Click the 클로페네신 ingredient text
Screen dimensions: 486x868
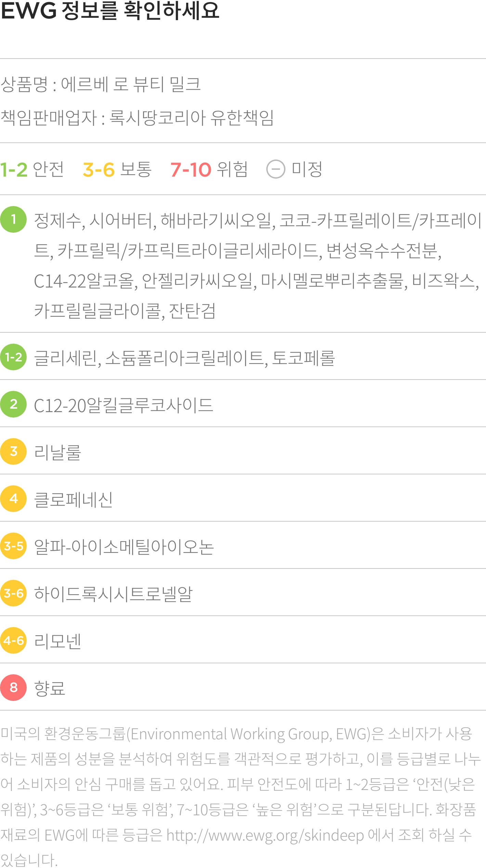pos(73,499)
